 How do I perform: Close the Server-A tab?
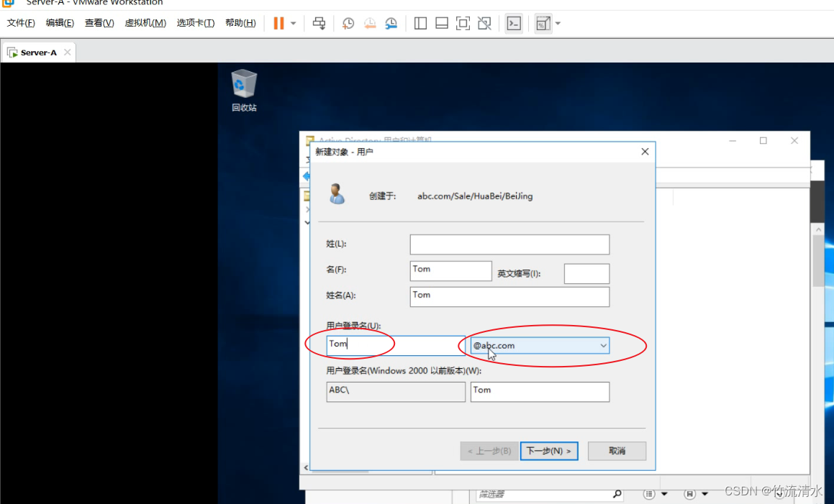[x=67, y=52]
